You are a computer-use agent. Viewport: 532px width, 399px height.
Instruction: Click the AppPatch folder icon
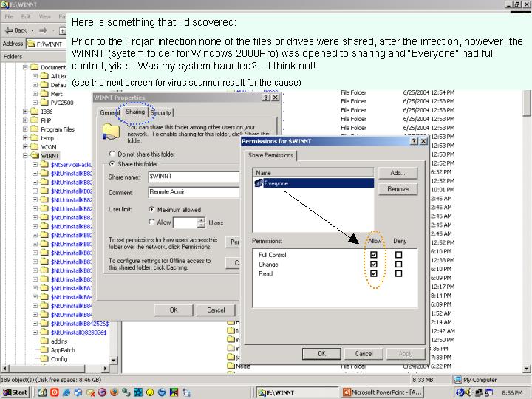click(44, 349)
